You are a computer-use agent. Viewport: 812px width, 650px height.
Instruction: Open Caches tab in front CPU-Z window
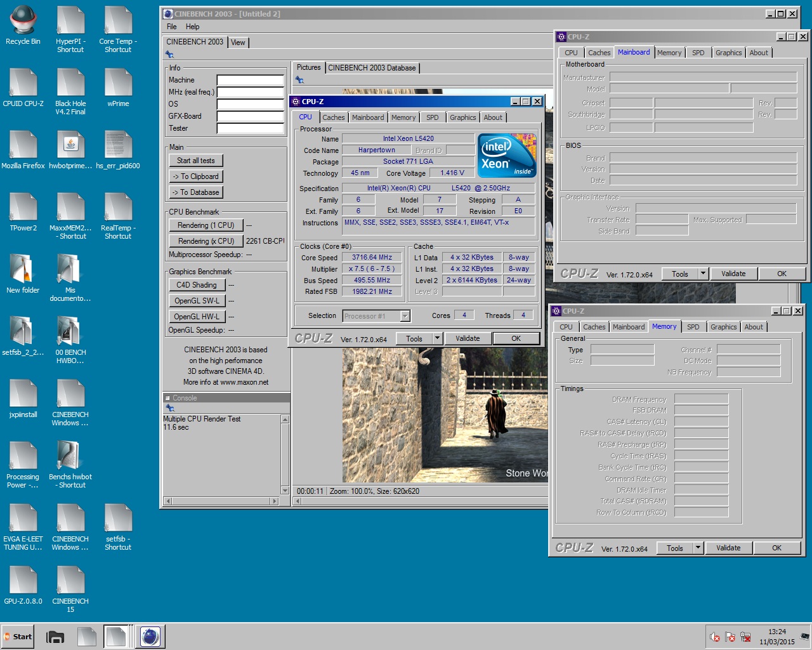click(334, 117)
